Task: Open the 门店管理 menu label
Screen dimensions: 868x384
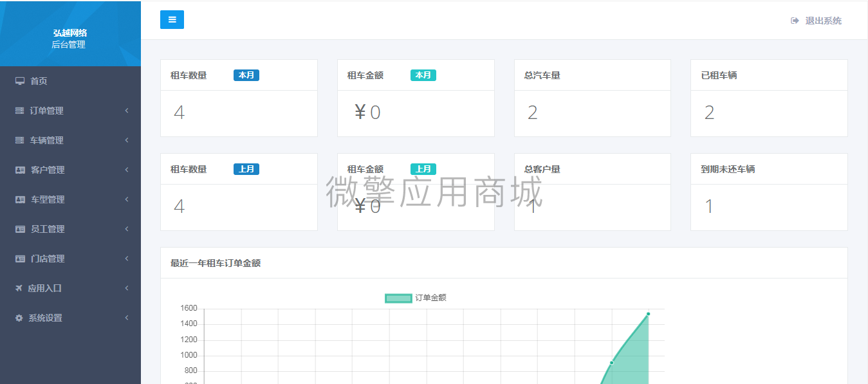Action: coord(48,259)
